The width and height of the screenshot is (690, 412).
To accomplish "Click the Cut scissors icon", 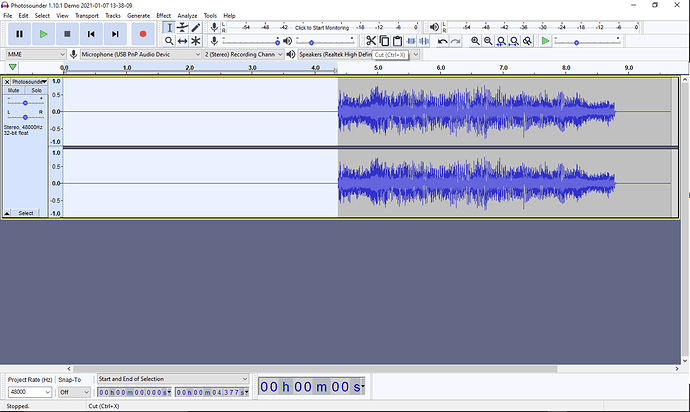I will [x=371, y=41].
